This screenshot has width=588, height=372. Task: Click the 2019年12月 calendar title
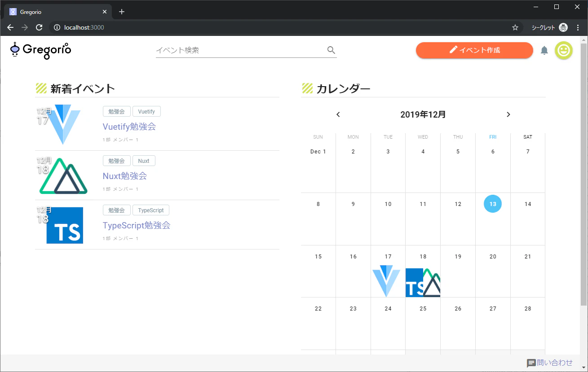pyautogui.click(x=423, y=114)
